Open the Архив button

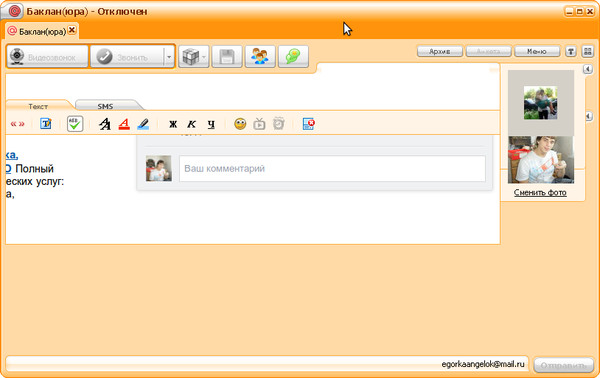pyautogui.click(x=440, y=51)
